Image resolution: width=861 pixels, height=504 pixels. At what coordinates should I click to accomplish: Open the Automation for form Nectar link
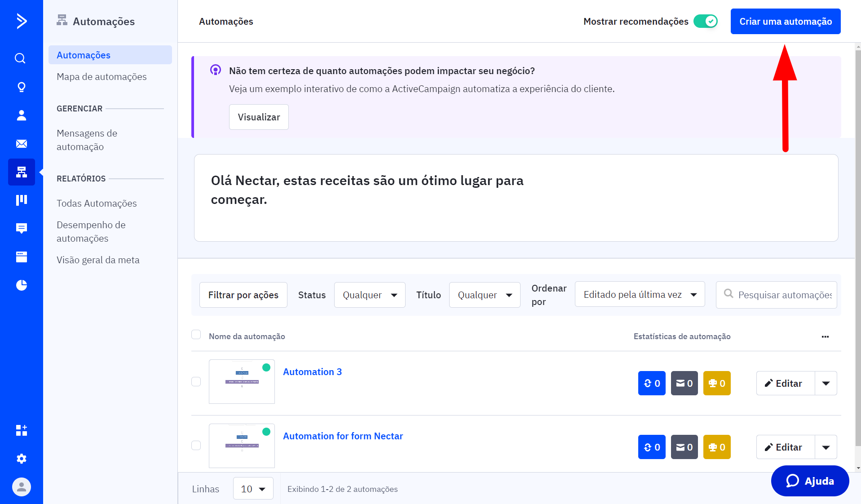[x=343, y=436]
